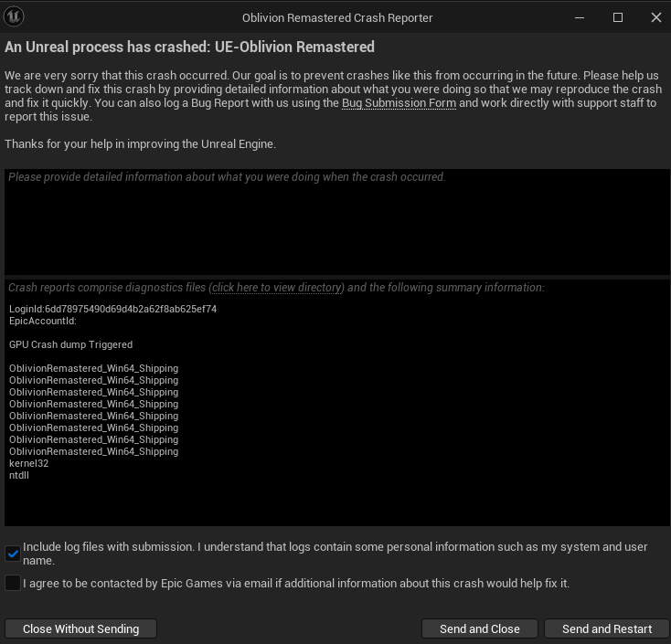671x644 pixels.
Task: Select the GPU Crash dump Triggered line
Action: pyautogui.click(x=71, y=344)
